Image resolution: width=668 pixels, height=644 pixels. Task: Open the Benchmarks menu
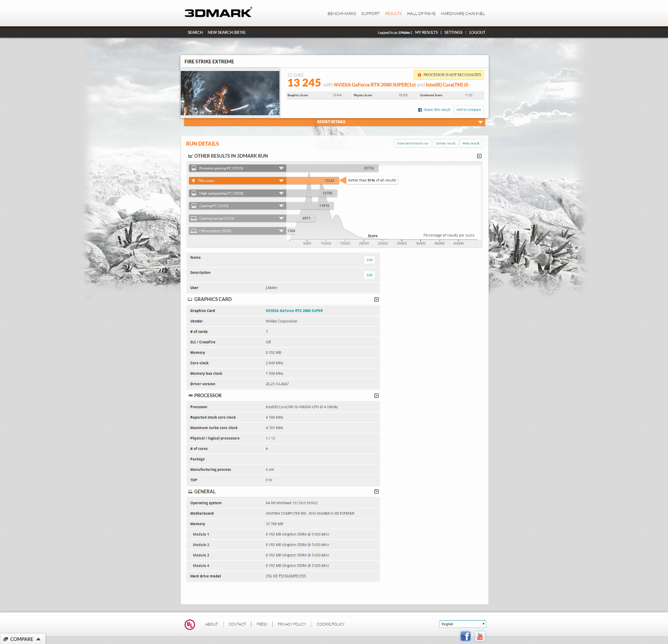(342, 14)
